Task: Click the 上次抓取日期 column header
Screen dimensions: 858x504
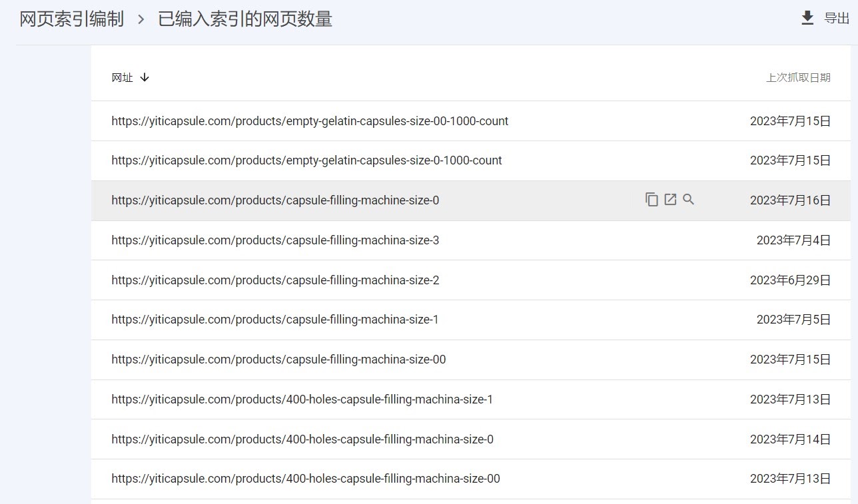Action: (798, 77)
